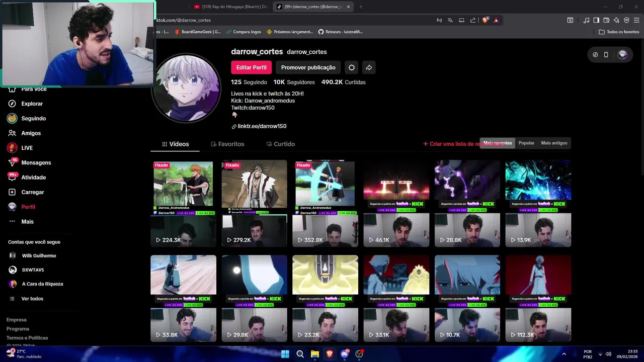Open system tray hidden icons chevron
This screenshot has width=644, height=362.
pyautogui.click(x=564, y=354)
